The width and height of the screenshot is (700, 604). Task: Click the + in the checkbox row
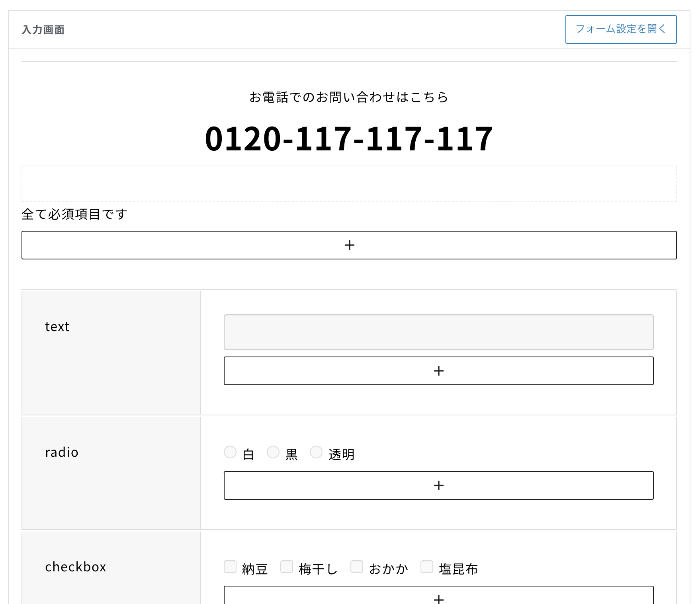coord(438,599)
